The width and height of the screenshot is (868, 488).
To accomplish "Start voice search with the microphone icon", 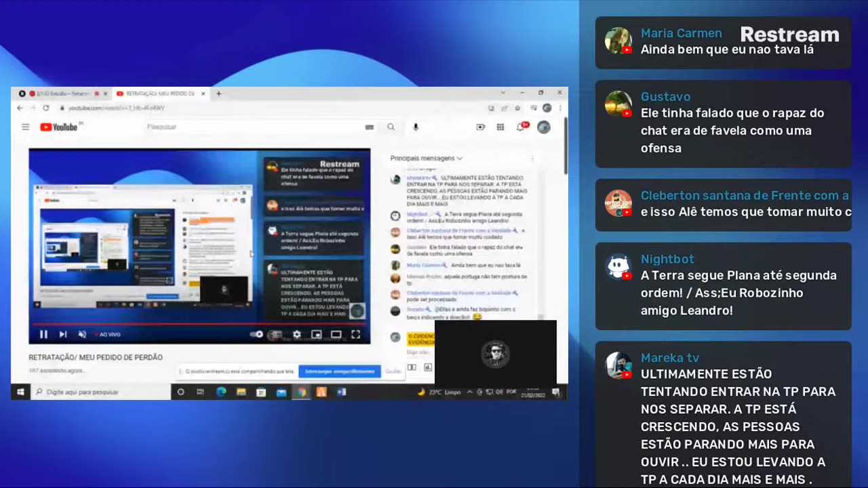I will [x=416, y=127].
